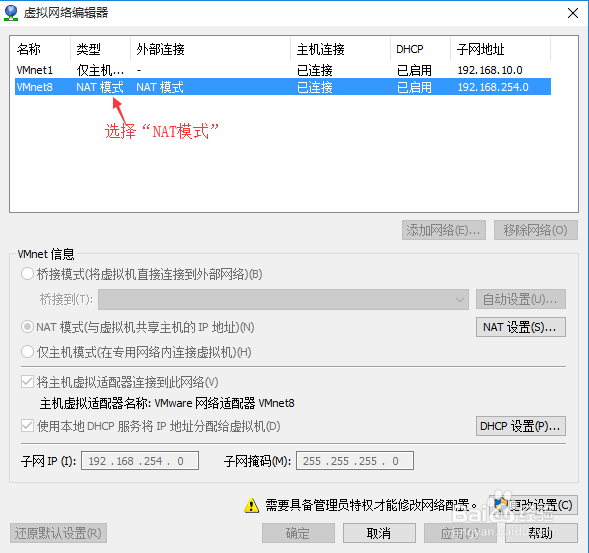The height and width of the screenshot is (553, 589).
Task: Open NAT 设置(S)... dialog
Action: (x=521, y=327)
